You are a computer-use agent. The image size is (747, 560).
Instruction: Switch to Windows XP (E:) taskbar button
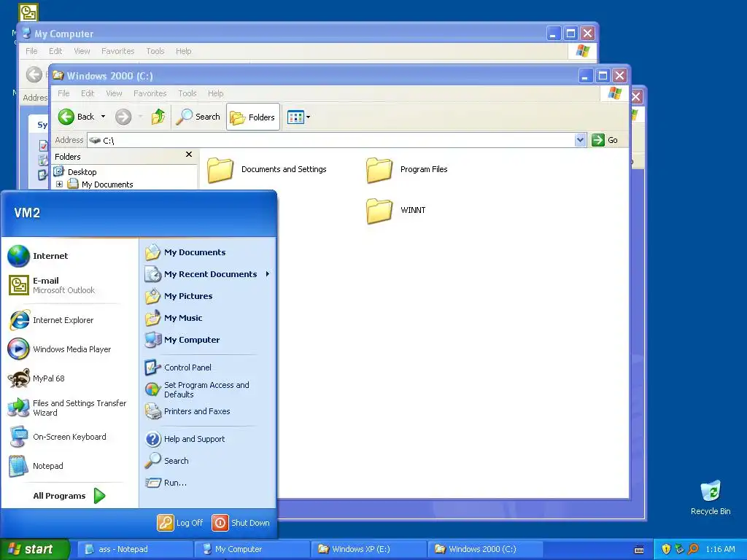pyautogui.click(x=368, y=549)
